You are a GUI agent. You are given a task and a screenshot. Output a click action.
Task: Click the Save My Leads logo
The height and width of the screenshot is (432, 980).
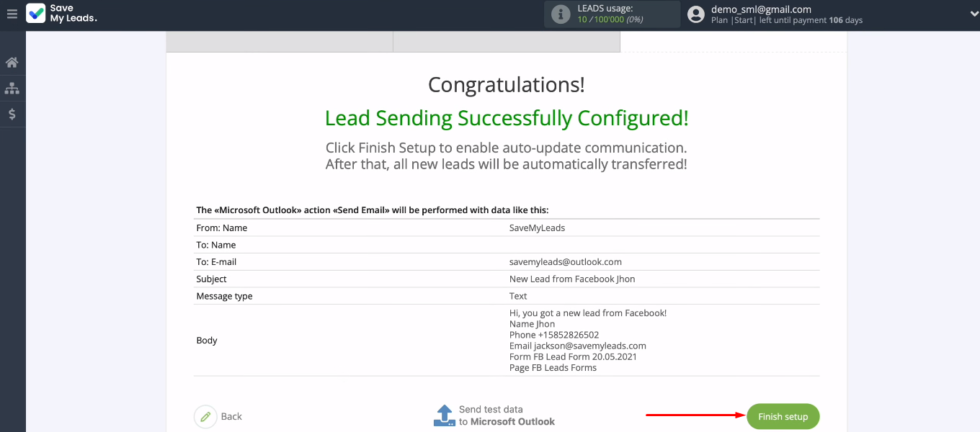(61, 14)
